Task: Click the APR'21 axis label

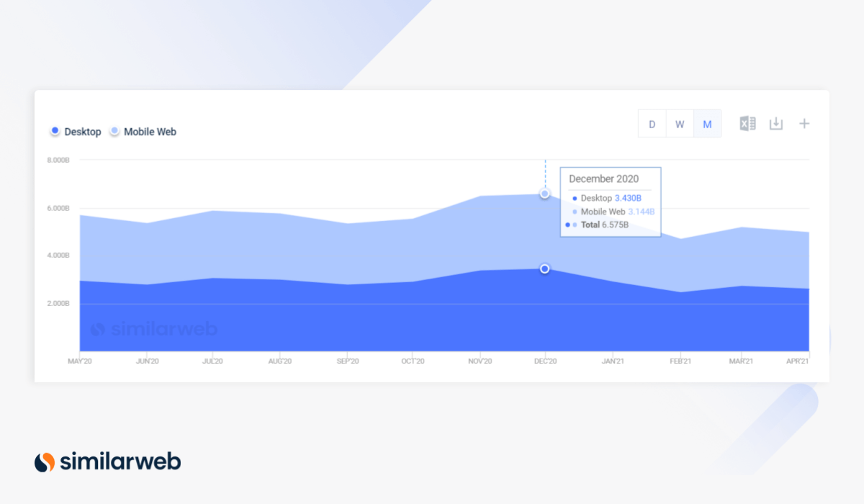Action: [x=799, y=361]
